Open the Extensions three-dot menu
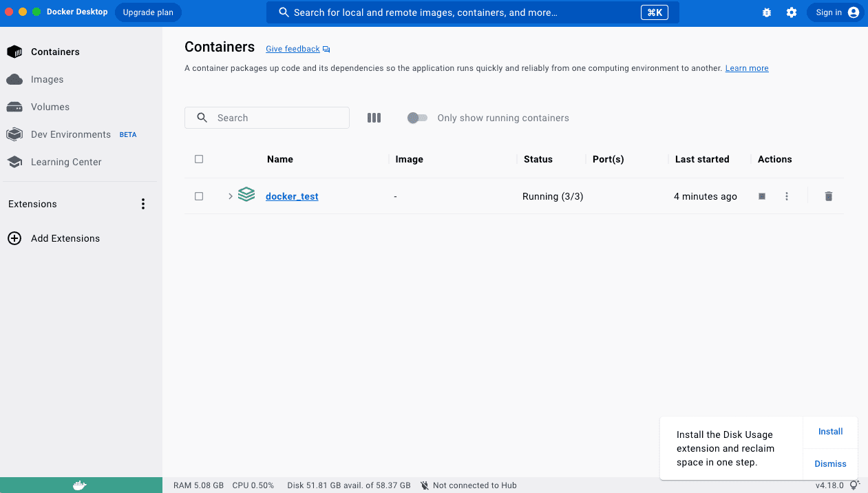The width and height of the screenshot is (868, 493). tap(143, 204)
